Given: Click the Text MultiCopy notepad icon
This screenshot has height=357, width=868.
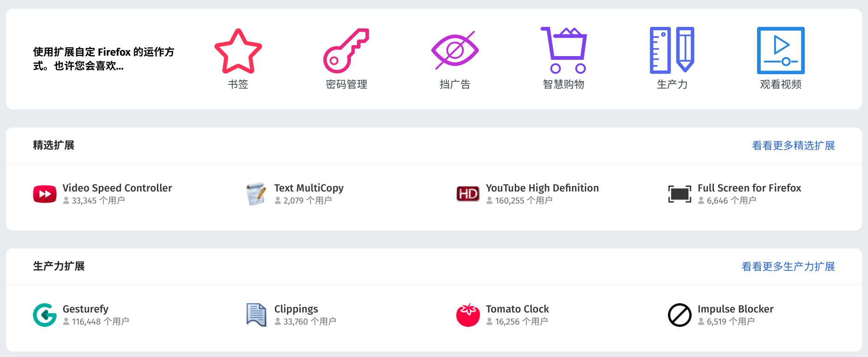Looking at the screenshot, I should [x=256, y=194].
